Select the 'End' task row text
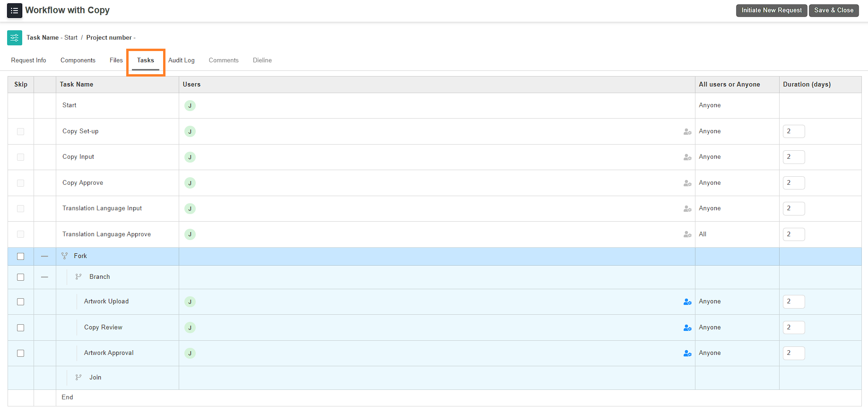The image size is (868, 414). [67, 397]
